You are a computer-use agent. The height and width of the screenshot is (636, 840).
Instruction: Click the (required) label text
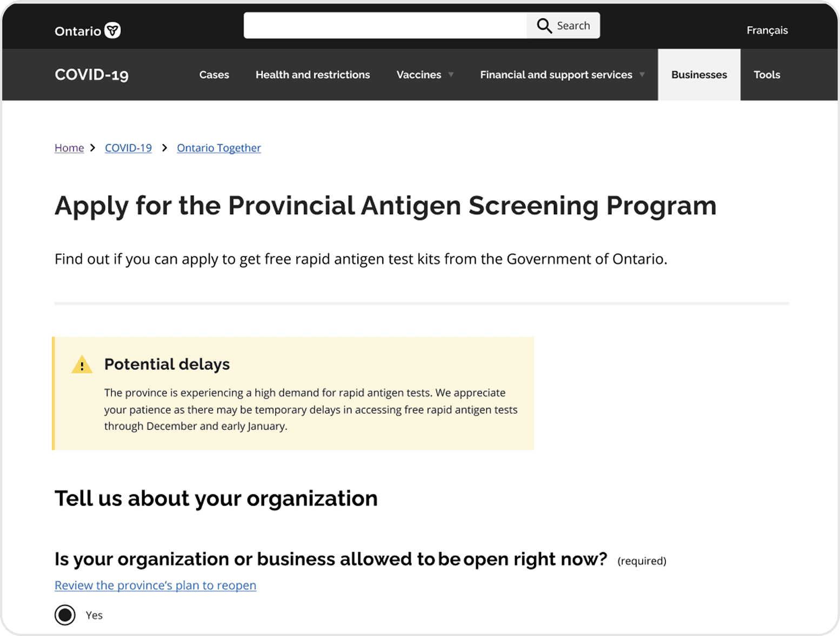[642, 561]
